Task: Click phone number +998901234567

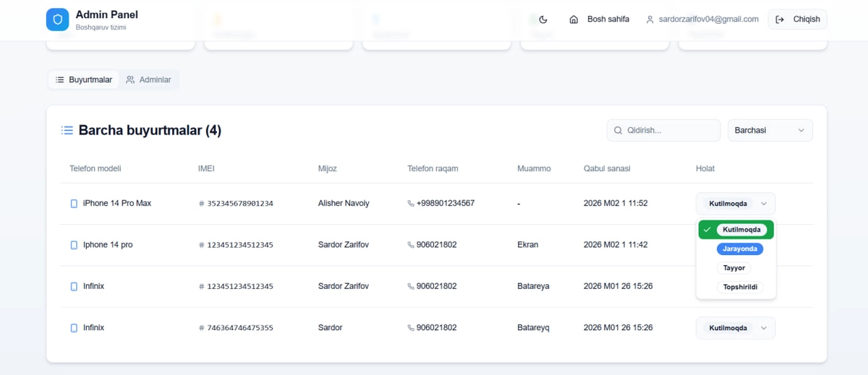Action: [x=446, y=204]
